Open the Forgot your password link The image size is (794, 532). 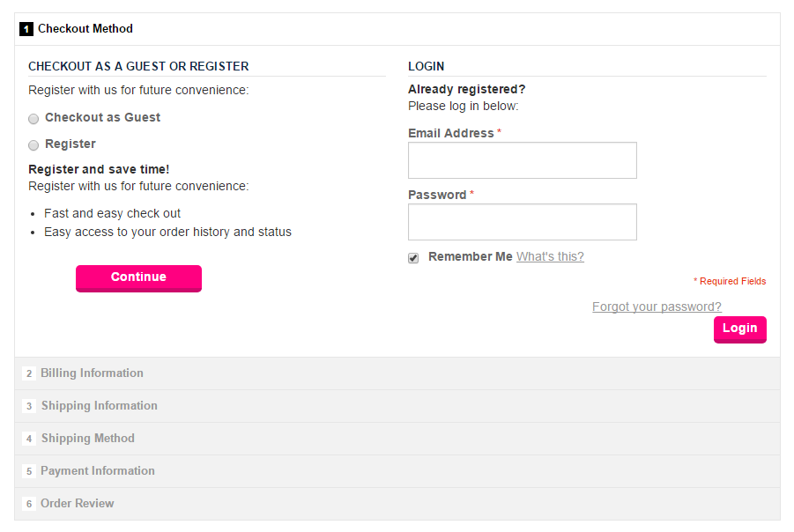[657, 307]
